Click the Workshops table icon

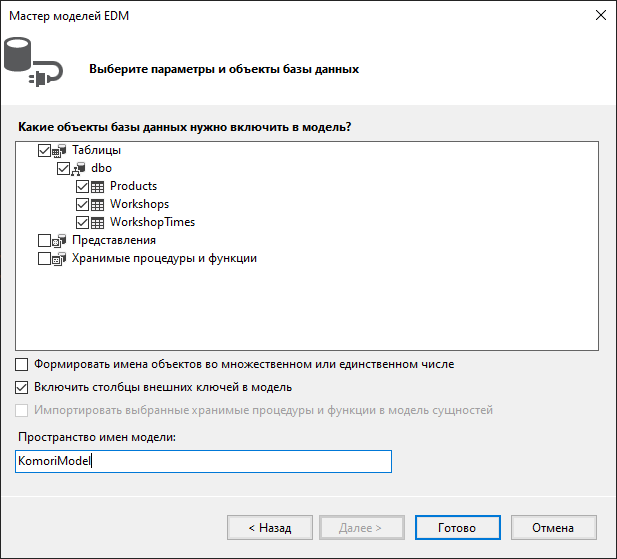99,205
